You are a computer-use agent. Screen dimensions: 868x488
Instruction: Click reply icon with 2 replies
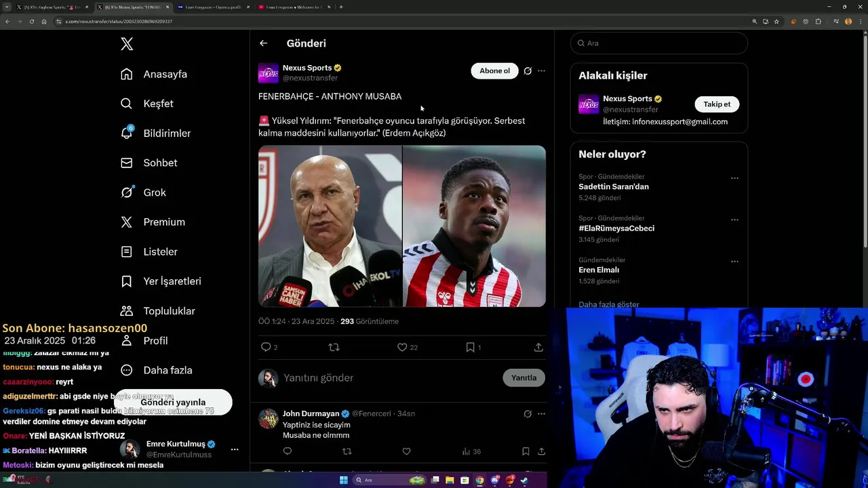[269, 347]
